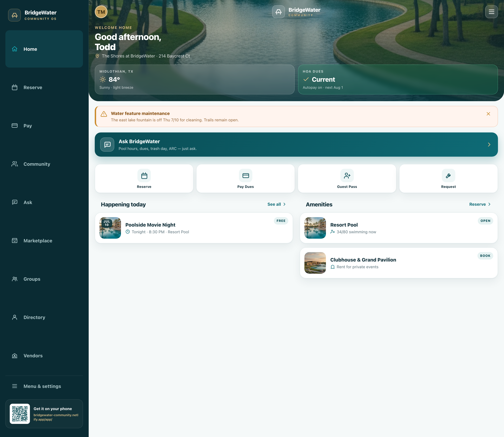Open Ask from sidebar

pyautogui.click(x=44, y=202)
